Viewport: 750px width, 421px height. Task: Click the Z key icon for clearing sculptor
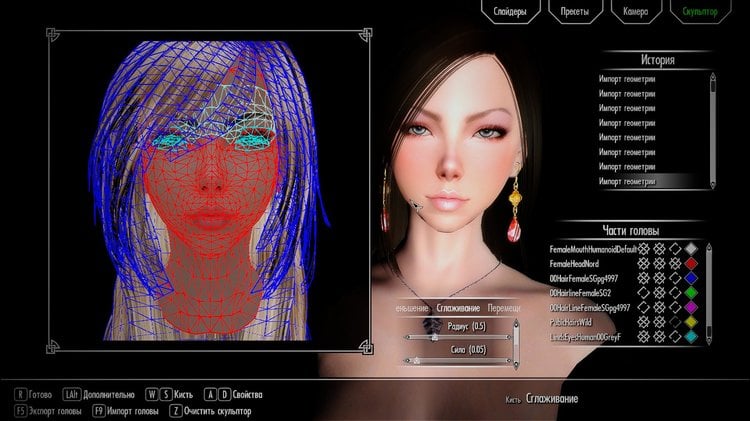[x=176, y=411]
